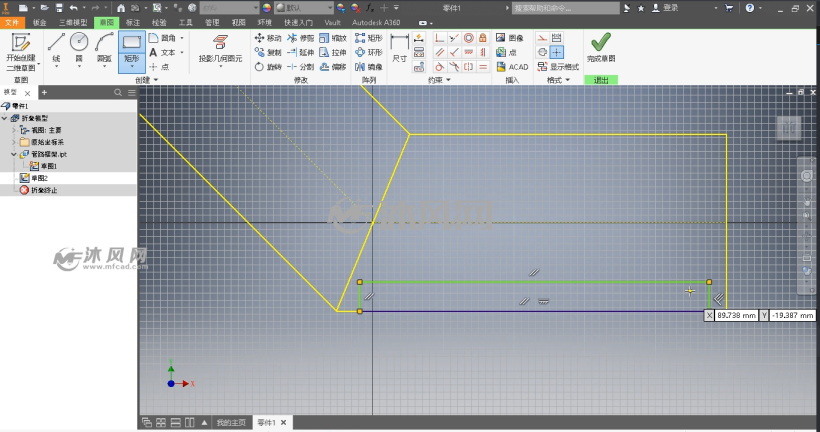Apply the Equal constraint icon

[x=483, y=67]
